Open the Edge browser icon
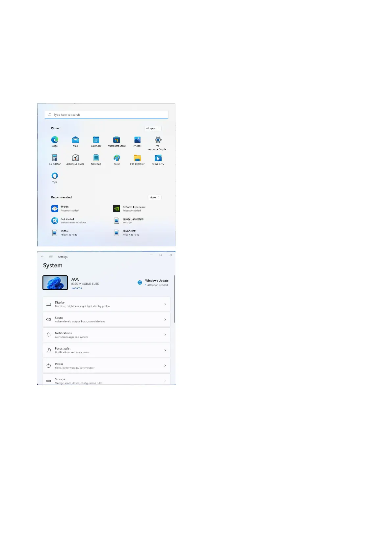This screenshot has height=554, width=392. pos(55,140)
